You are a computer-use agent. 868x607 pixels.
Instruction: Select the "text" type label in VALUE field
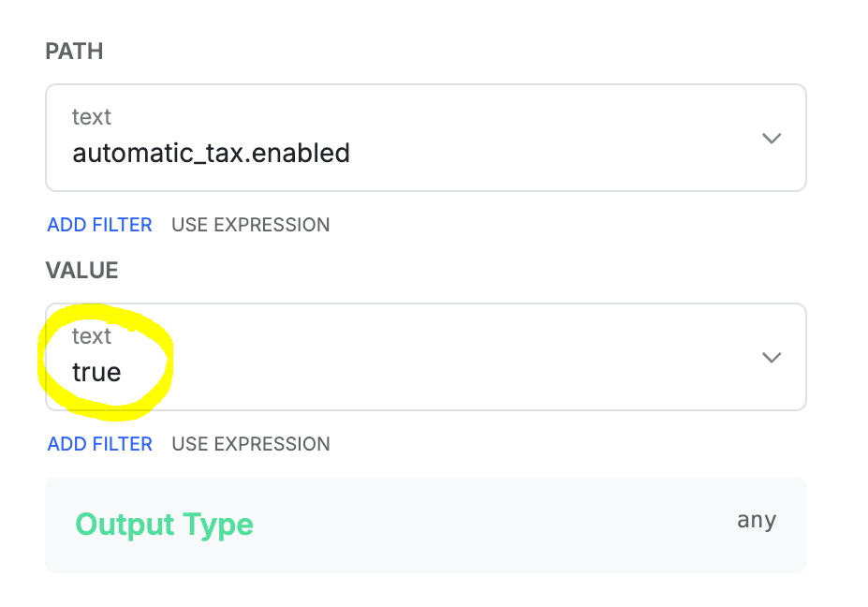click(92, 336)
